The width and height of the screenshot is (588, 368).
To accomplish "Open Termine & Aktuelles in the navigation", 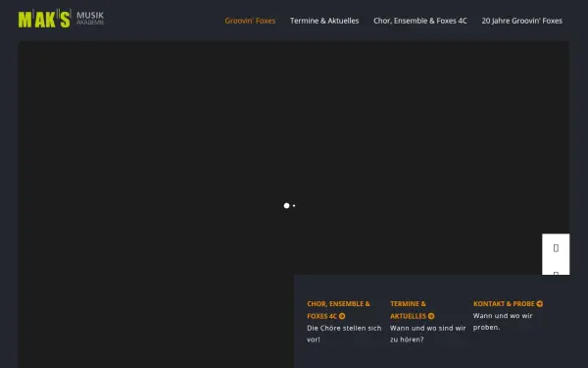I will [x=324, y=21].
